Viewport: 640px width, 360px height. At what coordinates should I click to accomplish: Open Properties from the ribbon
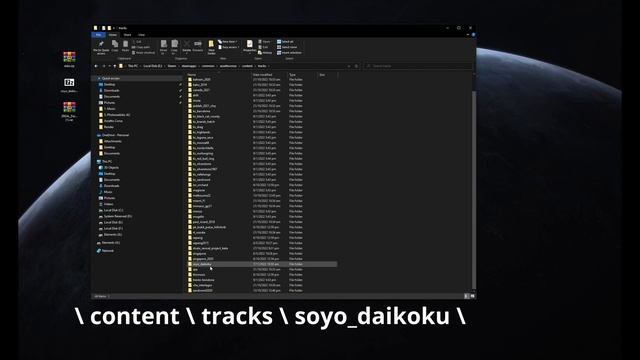coord(249,46)
